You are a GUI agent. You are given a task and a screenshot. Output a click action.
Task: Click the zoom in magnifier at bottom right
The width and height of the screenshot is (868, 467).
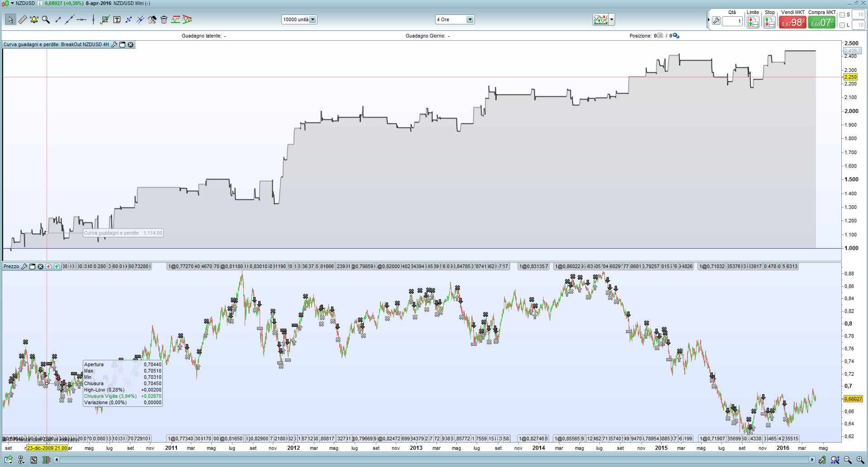pyautogui.click(x=860, y=460)
